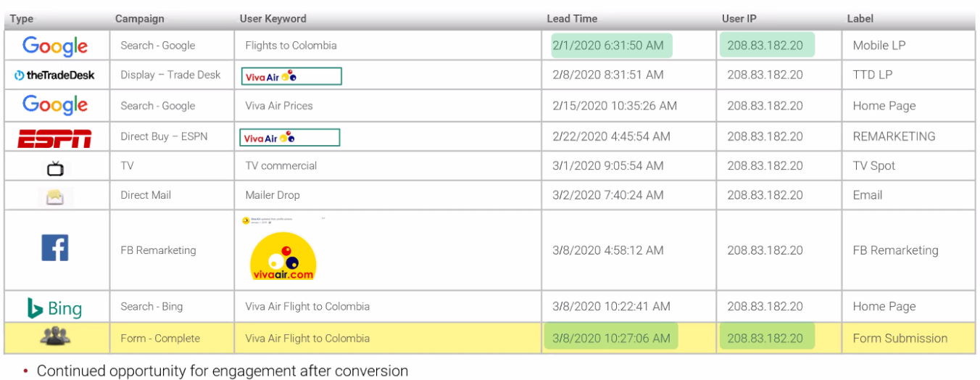This screenshot has height=380, width=980.
Task: Click the Google logo in the Flights to Colombia row
Action: (x=55, y=46)
